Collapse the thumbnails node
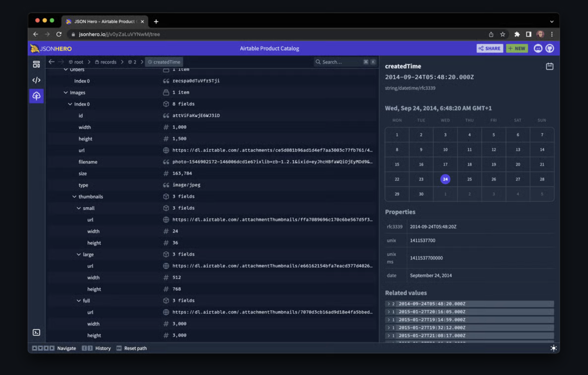This screenshot has height=375, width=588. tap(74, 197)
